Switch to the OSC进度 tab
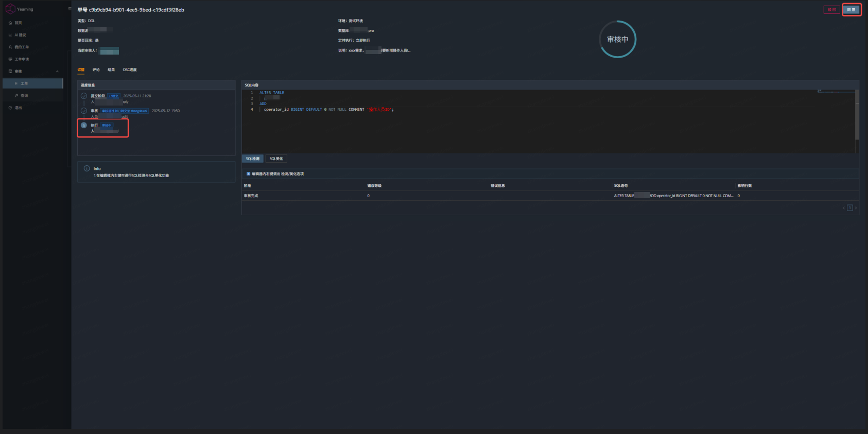The image size is (868, 434). point(130,70)
